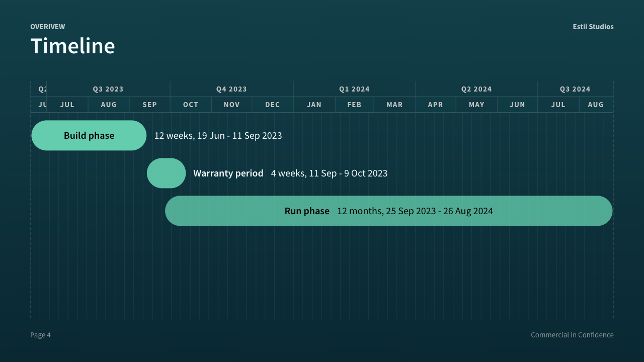Viewport: 644px width, 362px height.
Task: Click the Timeline heading
Action: click(73, 46)
